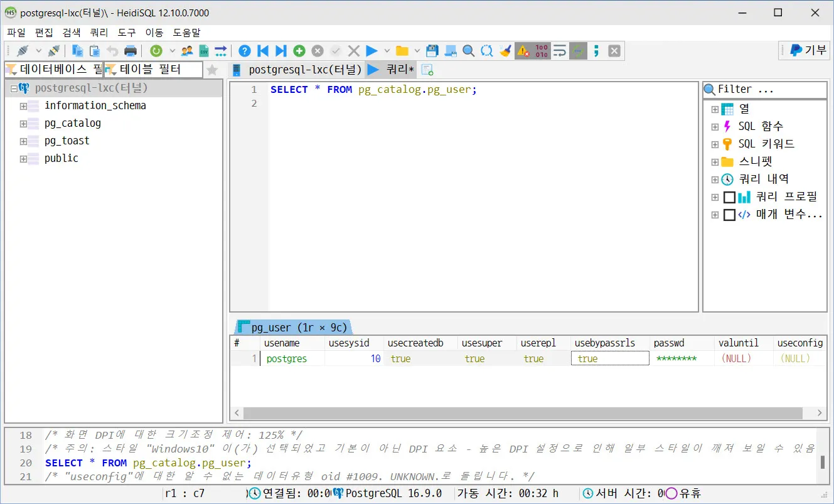Run the current SQL query
This screenshot has height=504, width=834.
pyautogui.click(x=372, y=51)
